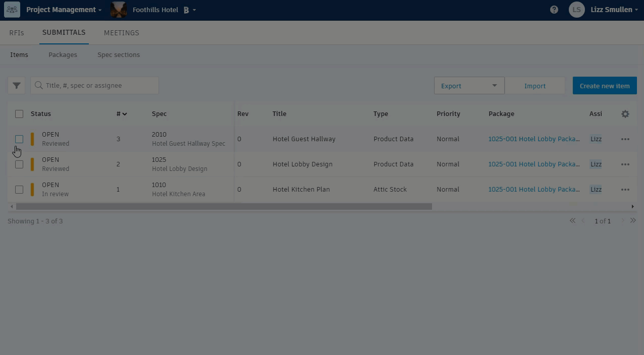The height and width of the screenshot is (355, 644).
Task: Open more options for Hotel Lobby Design row
Action: point(625,164)
